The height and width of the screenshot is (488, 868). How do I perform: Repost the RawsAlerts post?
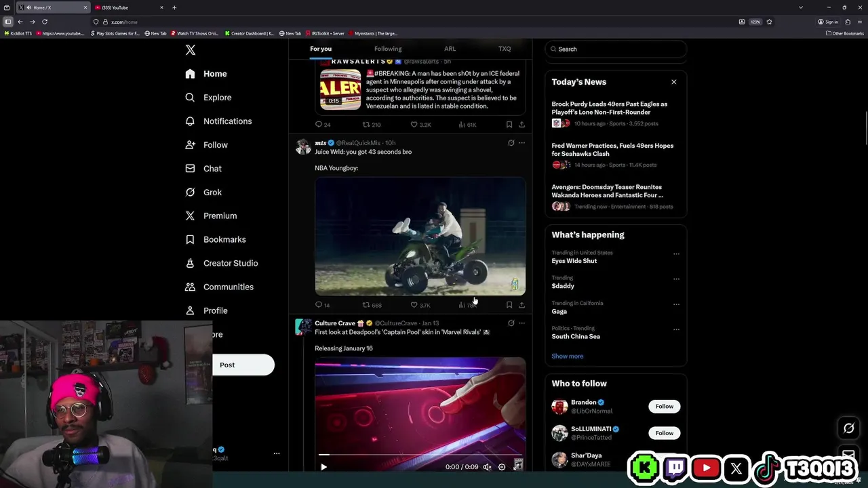point(372,125)
